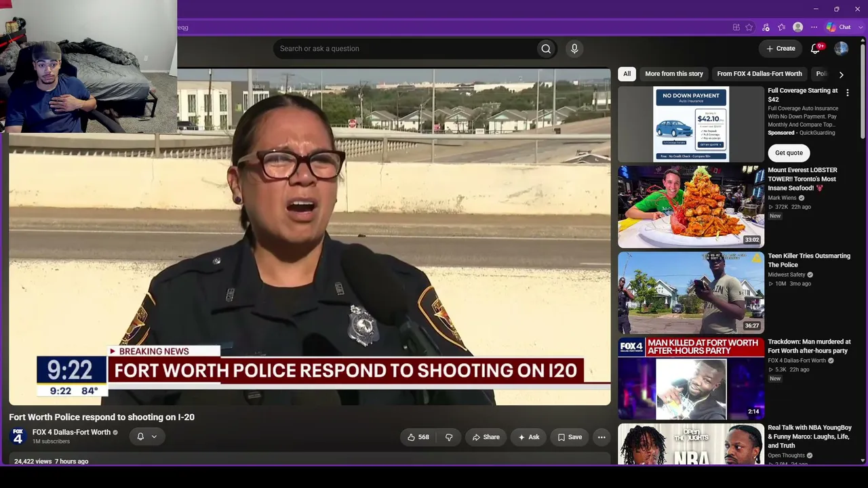Image resolution: width=868 pixels, height=488 pixels.
Task: Open the Mount Everest Lobster Tower thumbnail
Action: click(x=691, y=207)
